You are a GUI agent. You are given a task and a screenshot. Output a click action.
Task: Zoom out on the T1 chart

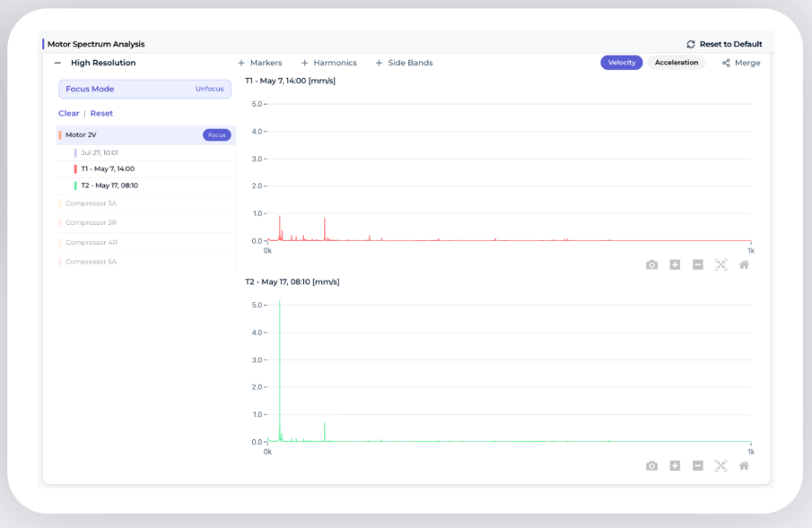(x=697, y=265)
